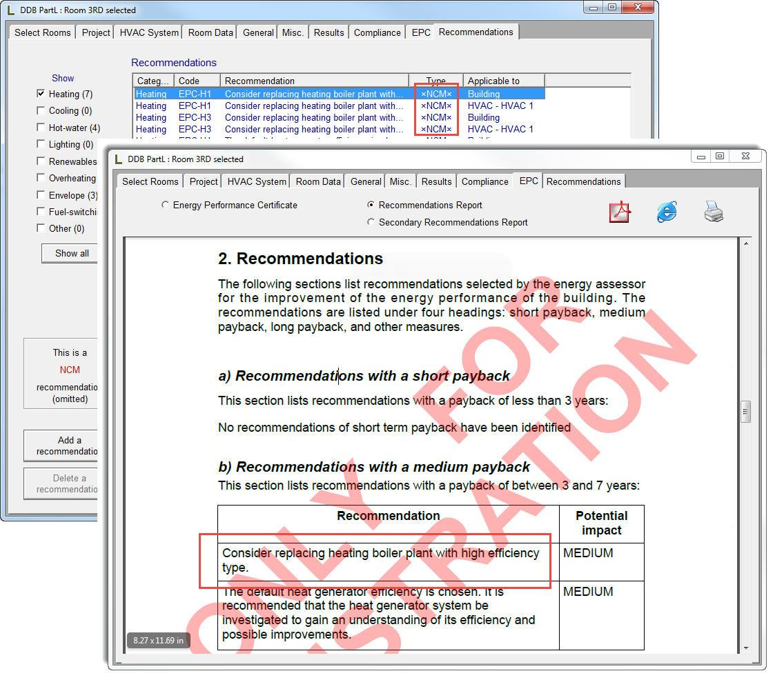The width and height of the screenshot is (784, 680).
Task: Click the DDB PartL app icon in back window title
Action: (x=10, y=10)
